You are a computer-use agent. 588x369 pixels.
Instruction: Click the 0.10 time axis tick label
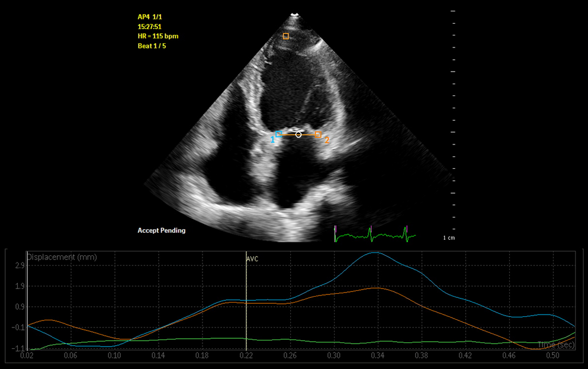point(114,355)
